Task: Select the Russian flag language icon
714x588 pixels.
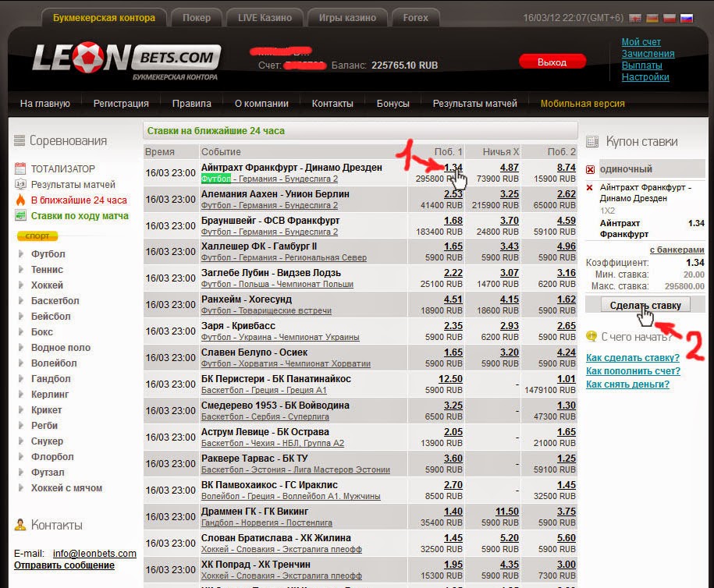Action: [x=686, y=18]
